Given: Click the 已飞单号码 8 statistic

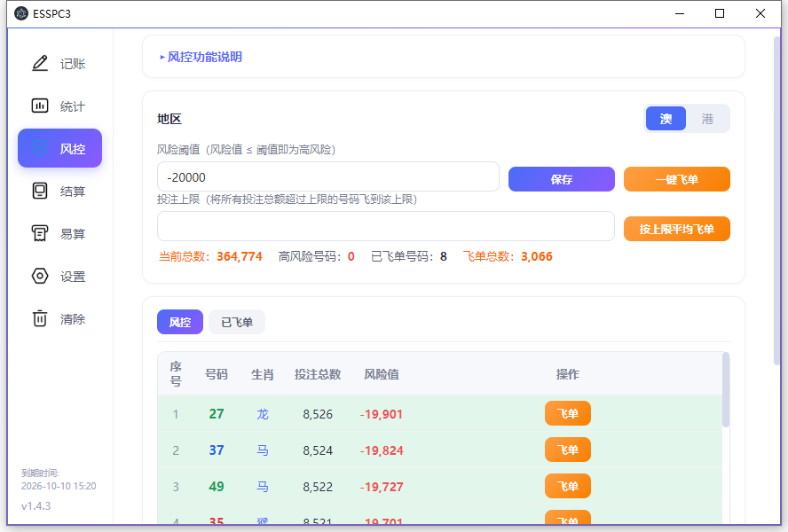Looking at the screenshot, I should (x=408, y=257).
